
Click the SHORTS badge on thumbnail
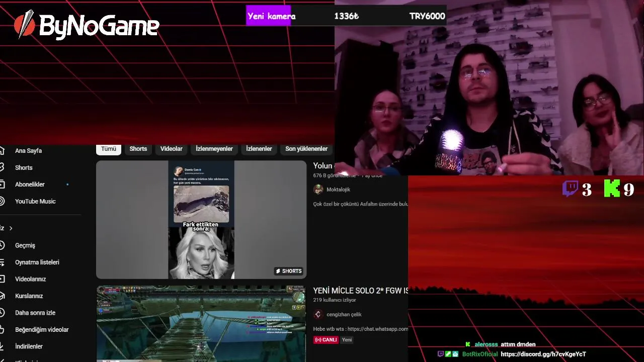click(289, 271)
